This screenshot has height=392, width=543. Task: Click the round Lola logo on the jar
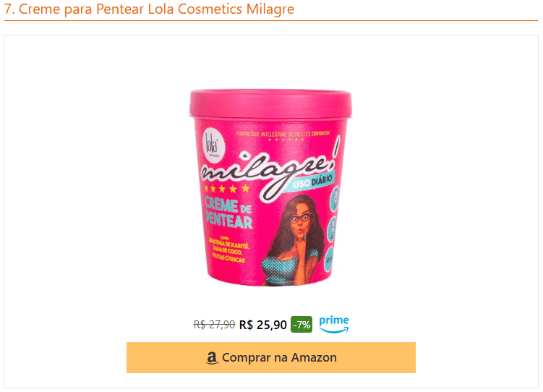(213, 145)
